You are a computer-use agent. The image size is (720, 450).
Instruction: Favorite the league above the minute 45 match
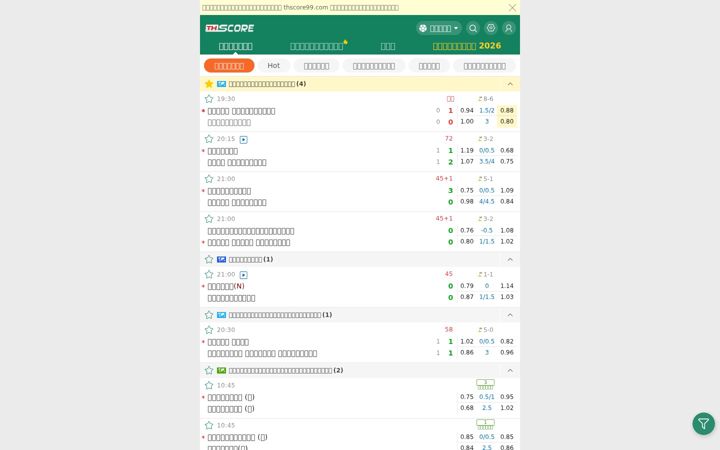tap(209, 259)
